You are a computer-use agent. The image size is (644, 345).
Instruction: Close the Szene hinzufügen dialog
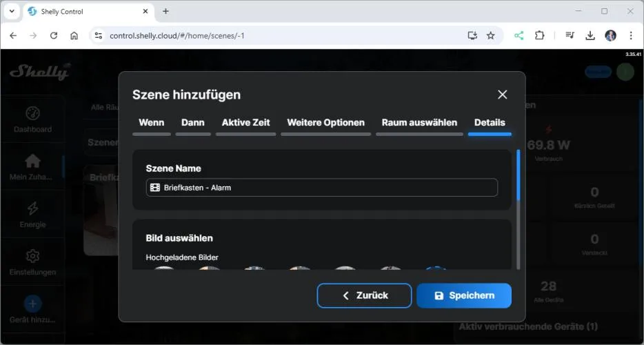click(502, 95)
